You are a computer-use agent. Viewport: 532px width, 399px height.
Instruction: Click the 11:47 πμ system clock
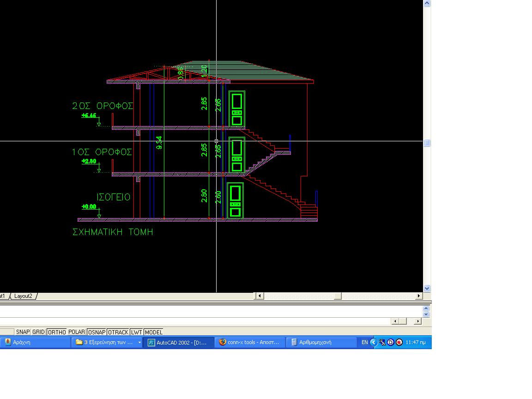pyautogui.click(x=416, y=342)
